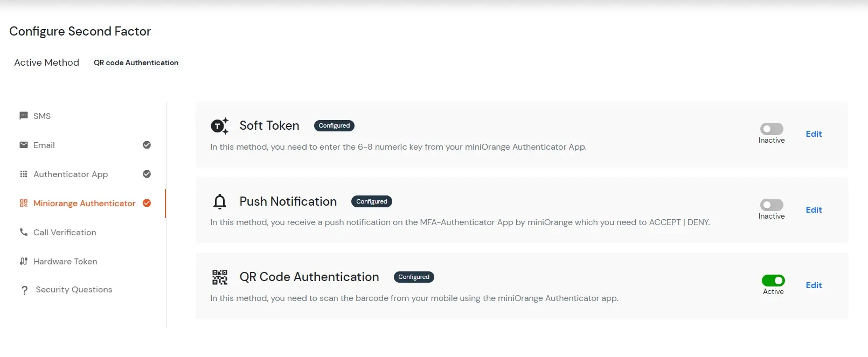Click the "Push Notification" title
This screenshot has width=868, height=357.
click(288, 201)
